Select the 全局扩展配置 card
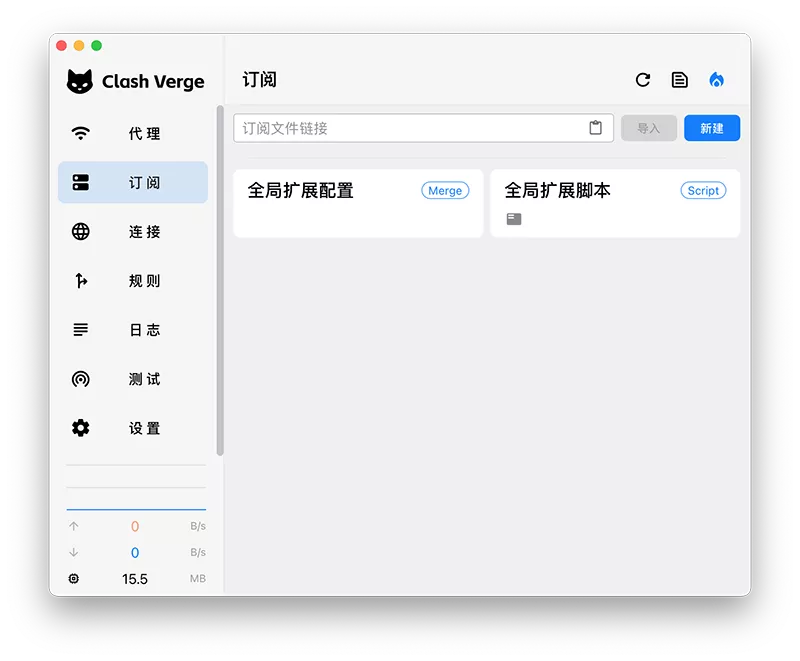The height and width of the screenshot is (661, 800). point(358,203)
